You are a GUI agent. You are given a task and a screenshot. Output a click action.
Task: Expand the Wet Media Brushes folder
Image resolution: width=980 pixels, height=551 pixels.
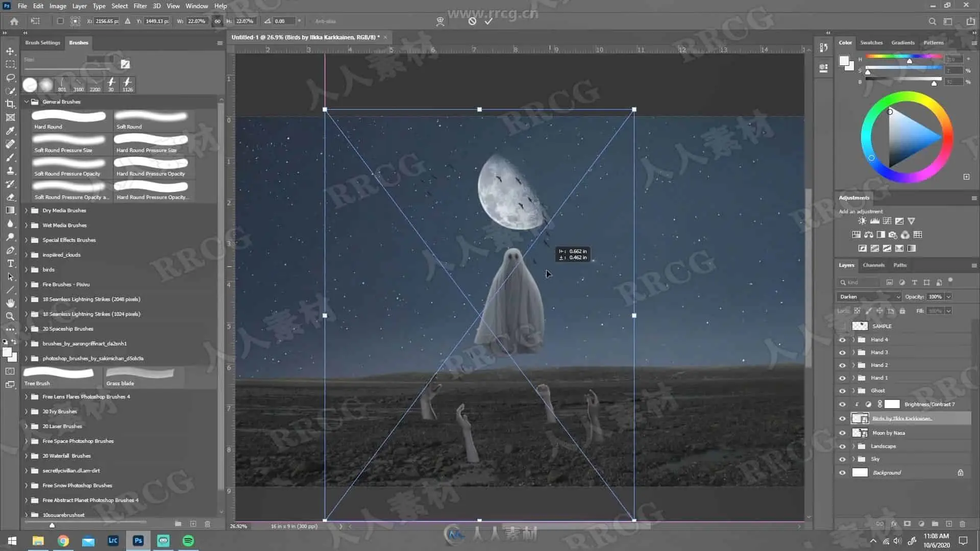tap(27, 225)
